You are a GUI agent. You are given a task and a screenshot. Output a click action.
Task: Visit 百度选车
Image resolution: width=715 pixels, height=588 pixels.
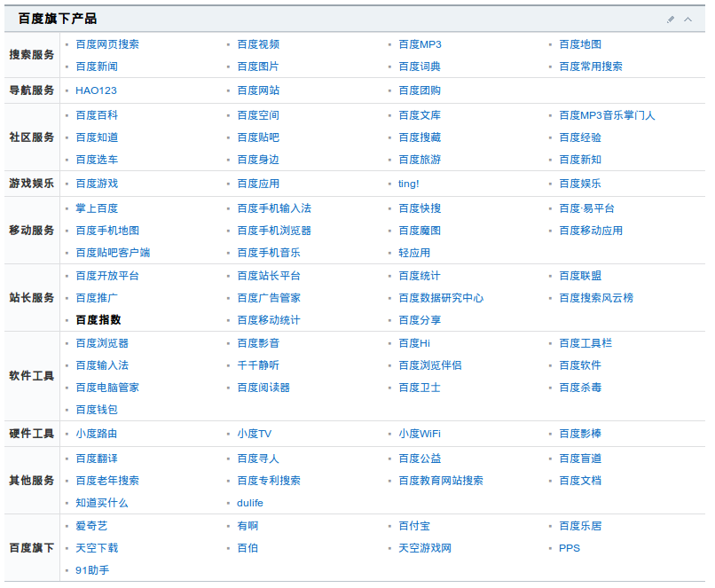pos(97,160)
